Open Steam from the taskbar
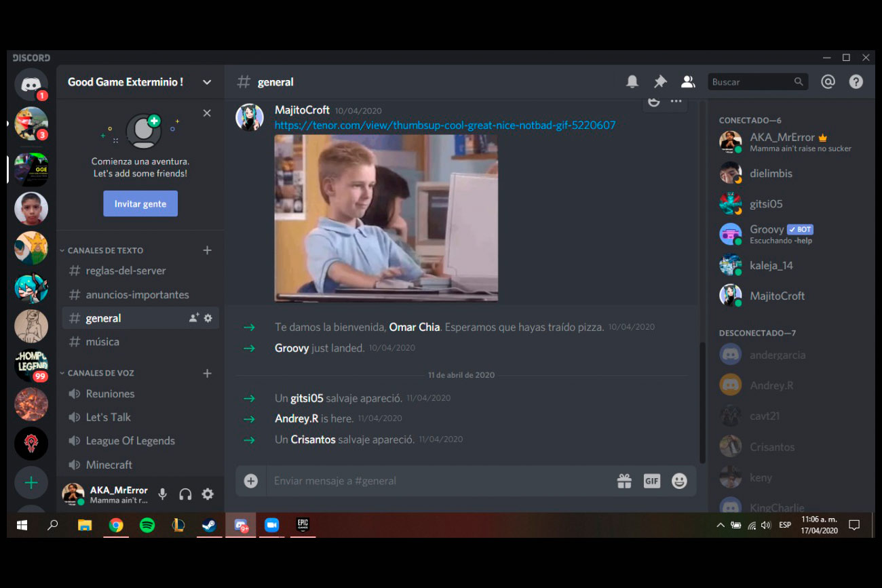This screenshot has height=588, width=882. click(210, 525)
